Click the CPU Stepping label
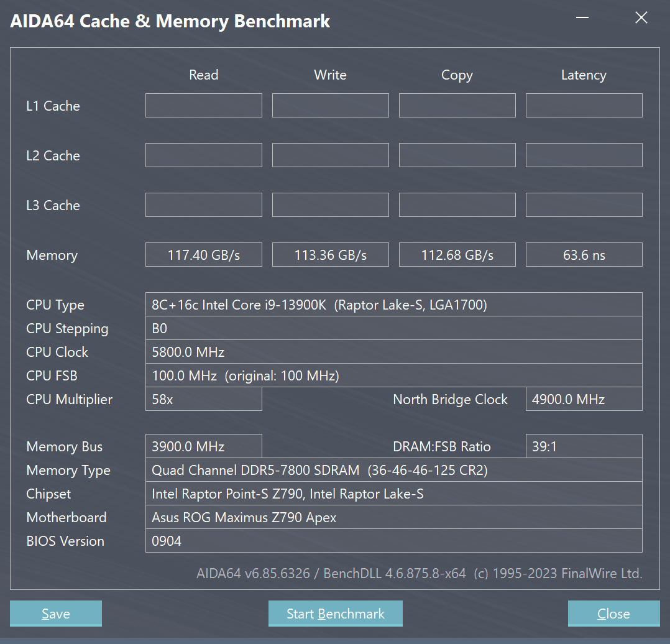This screenshot has height=644, width=670. tap(67, 329)
